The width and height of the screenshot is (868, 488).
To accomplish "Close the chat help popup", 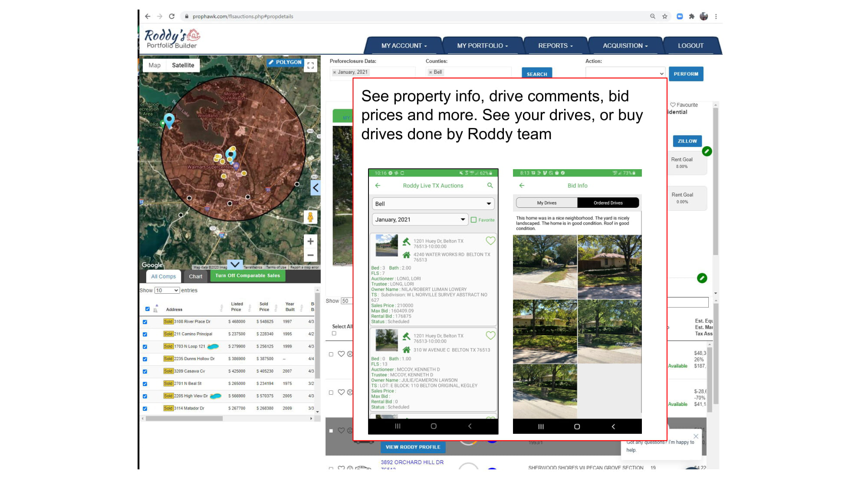I will [696, 436].
